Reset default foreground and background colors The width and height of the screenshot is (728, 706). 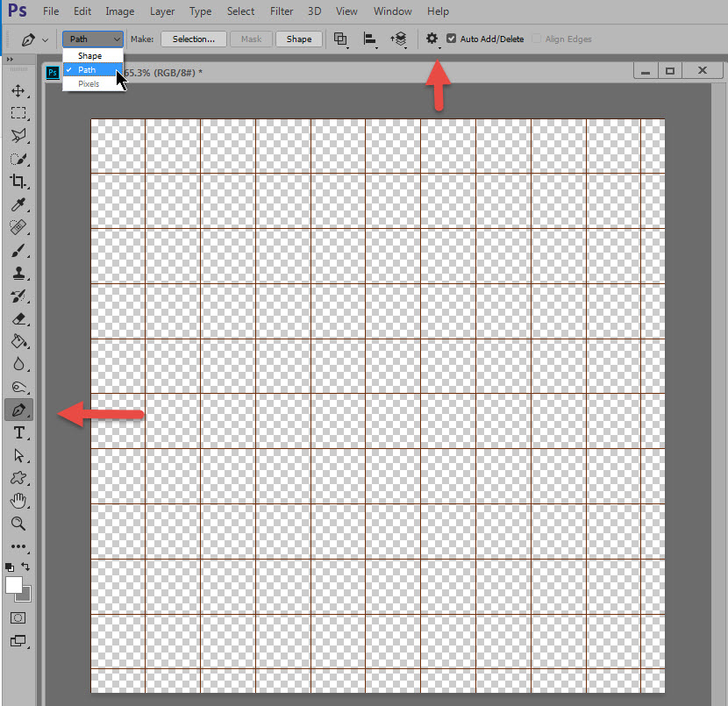(x=10, y=567)
